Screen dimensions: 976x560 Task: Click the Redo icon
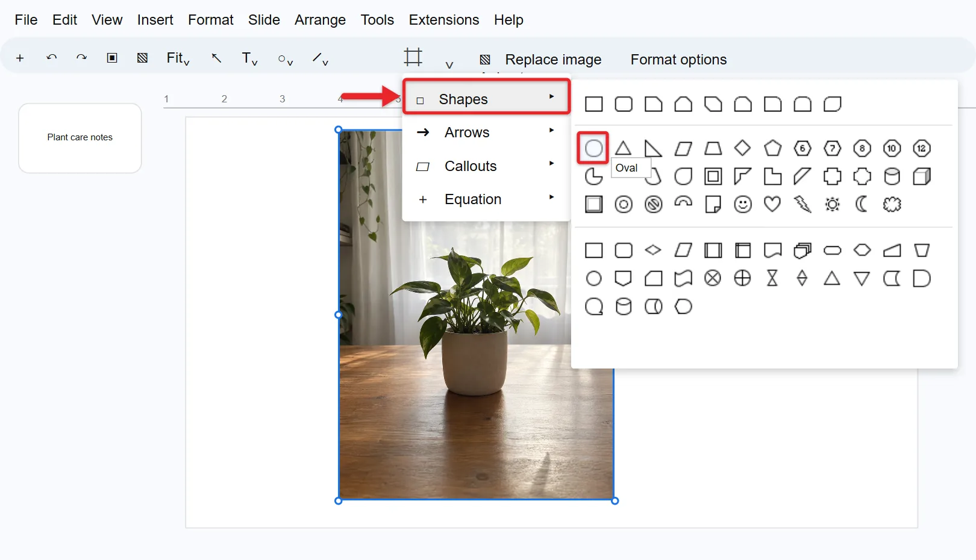coord(81,58)
